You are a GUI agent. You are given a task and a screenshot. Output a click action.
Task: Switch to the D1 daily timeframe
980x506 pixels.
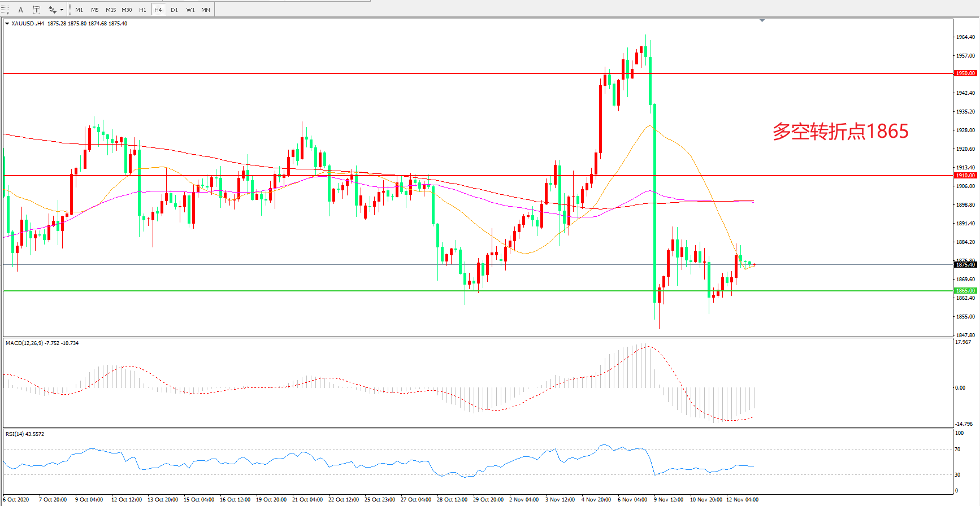click(174, 10)
